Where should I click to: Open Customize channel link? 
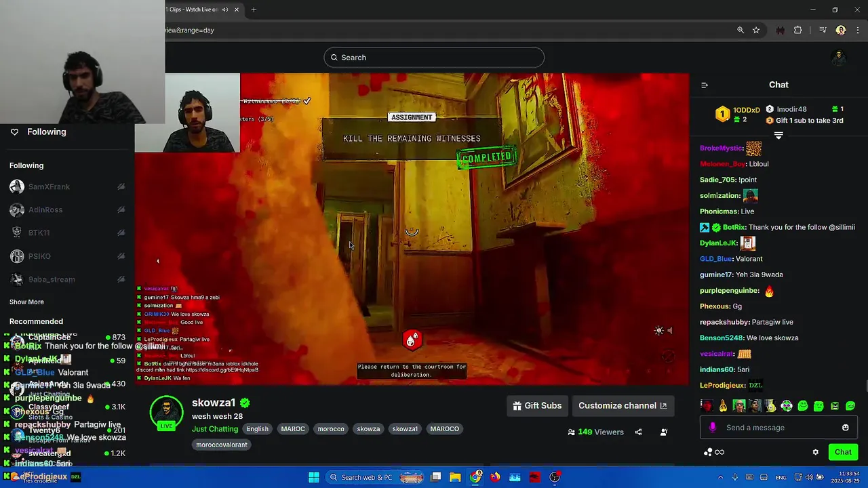pos(623,405)
